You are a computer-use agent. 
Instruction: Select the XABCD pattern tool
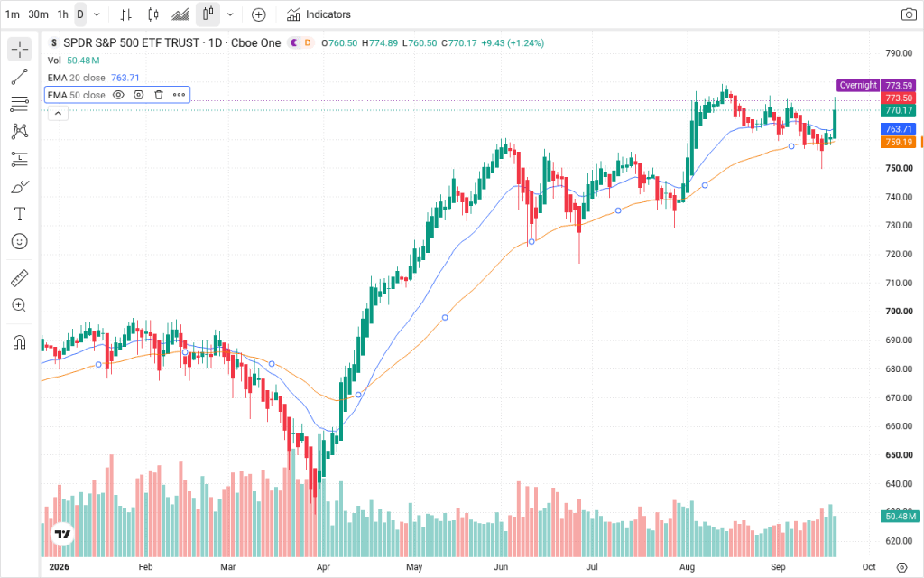coord(20,131)
